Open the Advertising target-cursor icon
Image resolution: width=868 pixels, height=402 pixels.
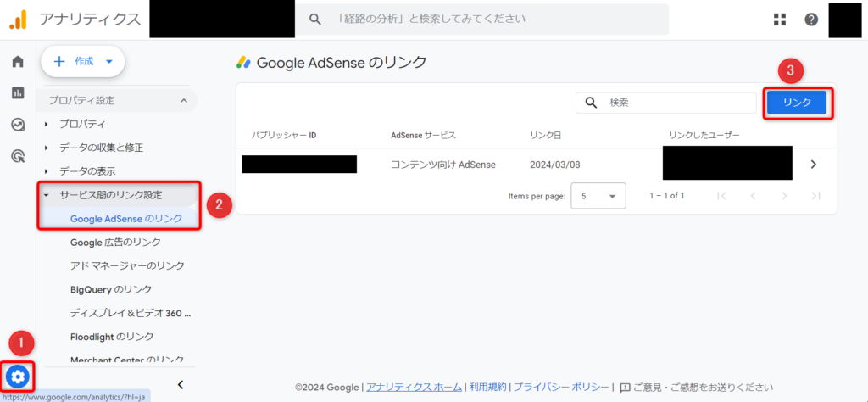[18, 157]
